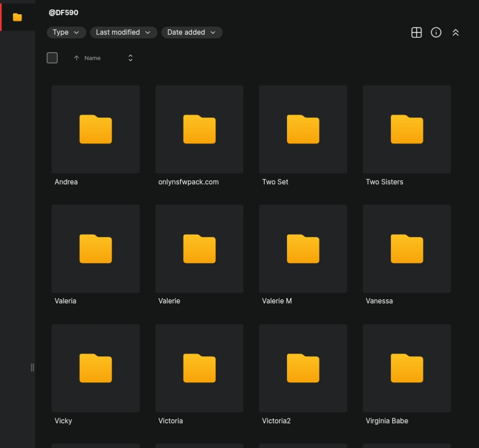This screenshot has width=479, height=448.
Task: Select the Two Set folder thumbnail
Action: pos(303,129)
